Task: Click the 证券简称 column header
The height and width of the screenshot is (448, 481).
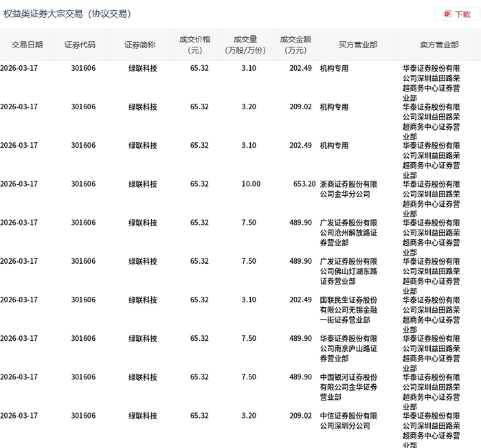Action: point(139,45)
